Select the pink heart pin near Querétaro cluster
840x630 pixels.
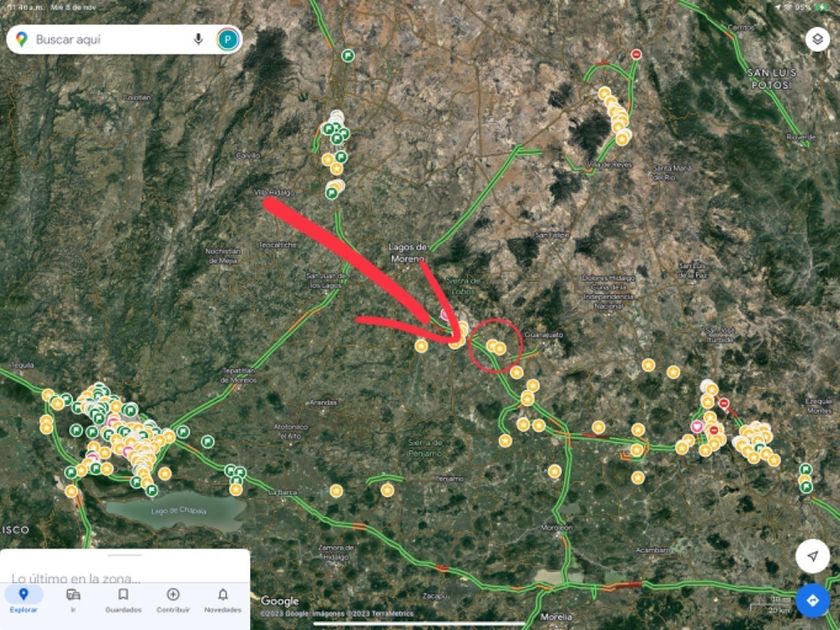pyautogui.click(x=697, y=426)
